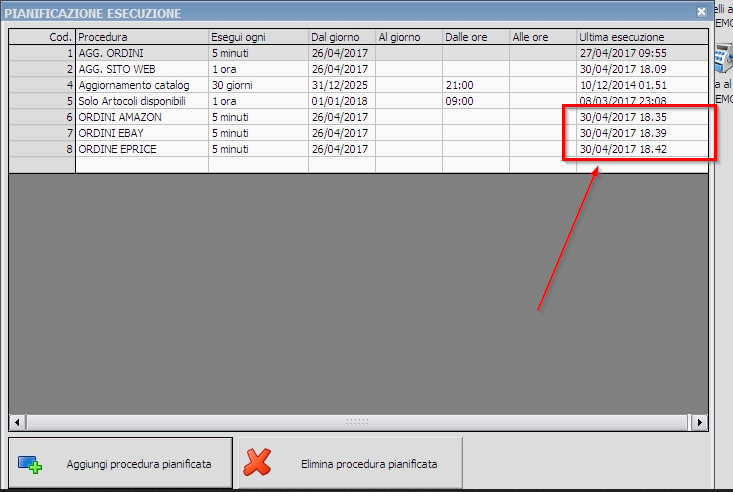Click the 01/01/2018 start date cell

point(342,101)
